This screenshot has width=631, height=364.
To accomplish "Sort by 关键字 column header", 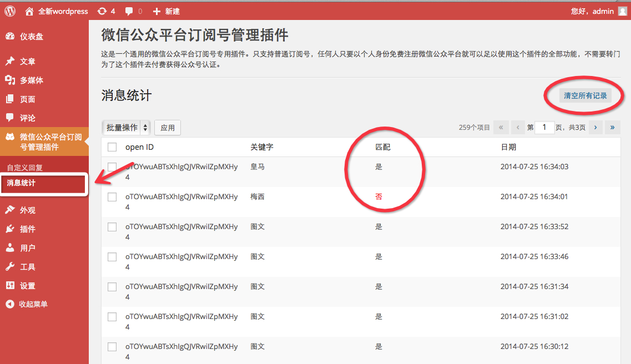I will pyautogui.click(x=262, y=147).
